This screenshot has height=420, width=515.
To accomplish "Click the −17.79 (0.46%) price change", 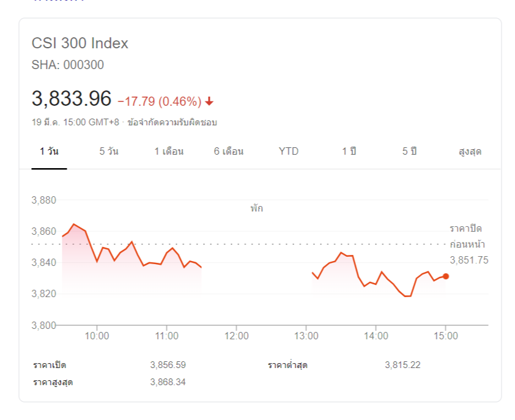I will [x=159, y=101].
